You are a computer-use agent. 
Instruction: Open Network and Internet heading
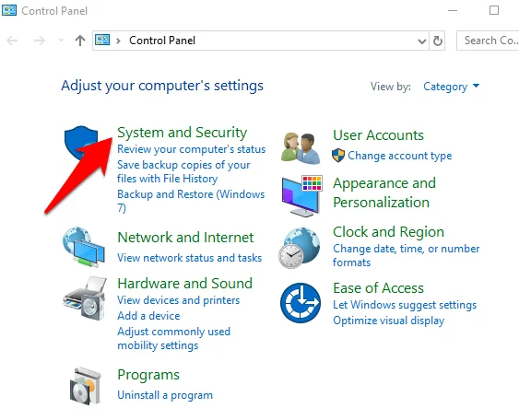(185, 238)
